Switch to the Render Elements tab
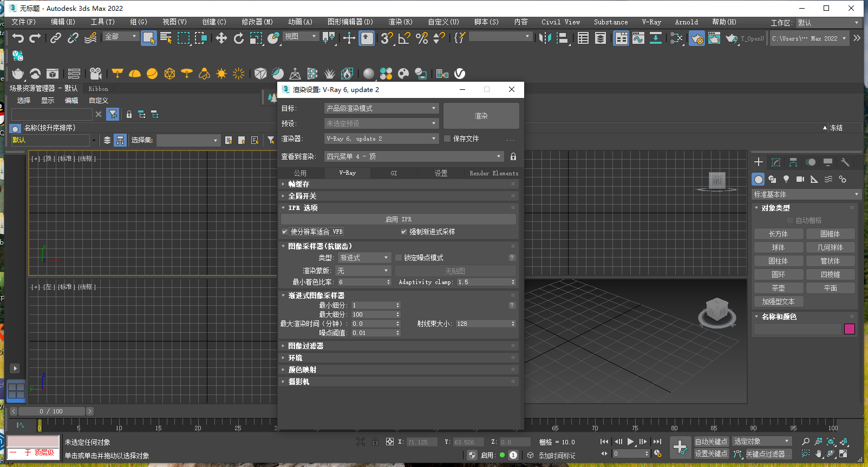 click(x=494, y=173)
